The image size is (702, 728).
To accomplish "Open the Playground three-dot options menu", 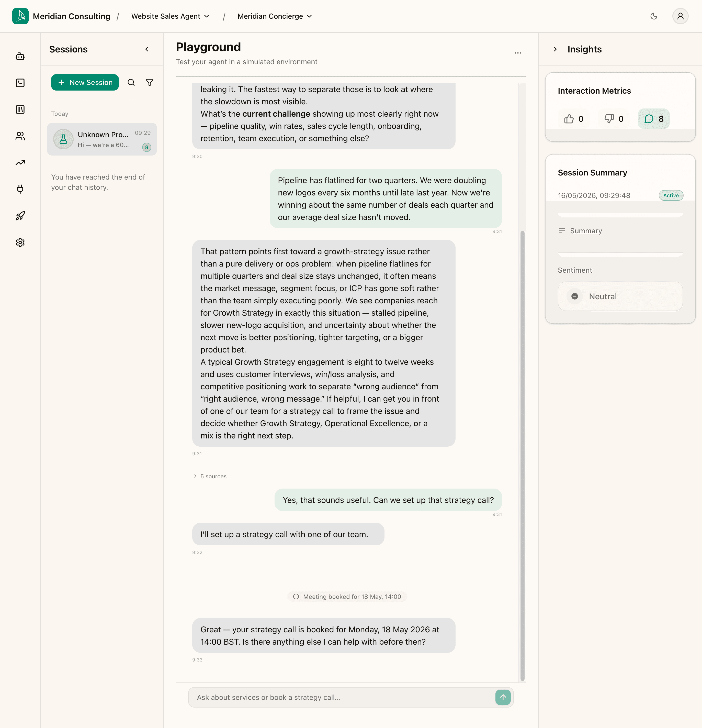I will (x=518, y=53).
